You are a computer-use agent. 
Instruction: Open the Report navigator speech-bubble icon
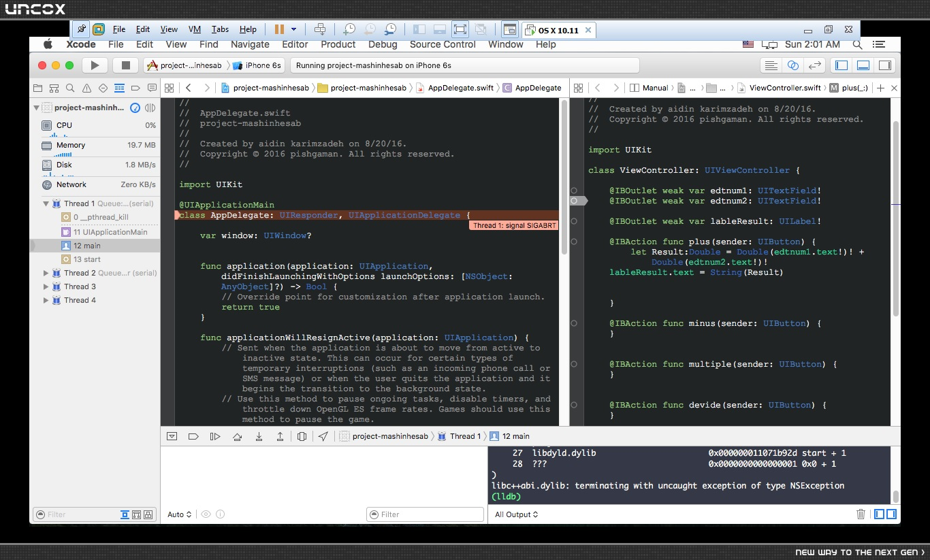pos(152,88)
